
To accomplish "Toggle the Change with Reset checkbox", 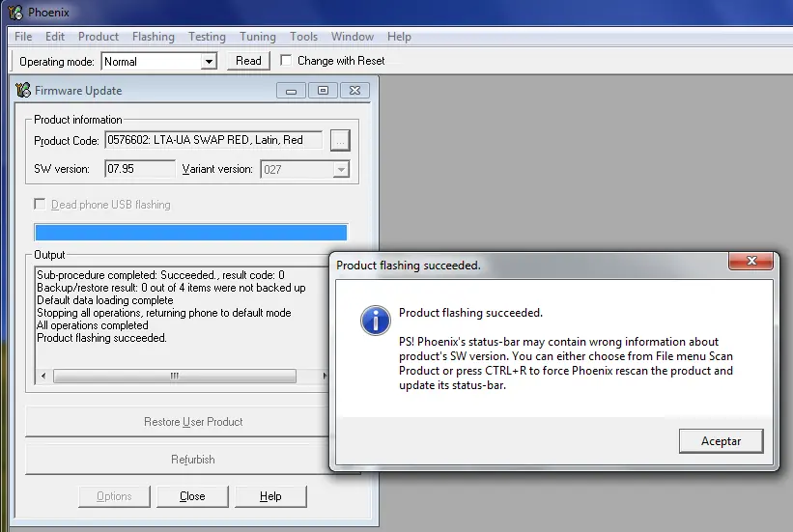I will click(286, 60).
